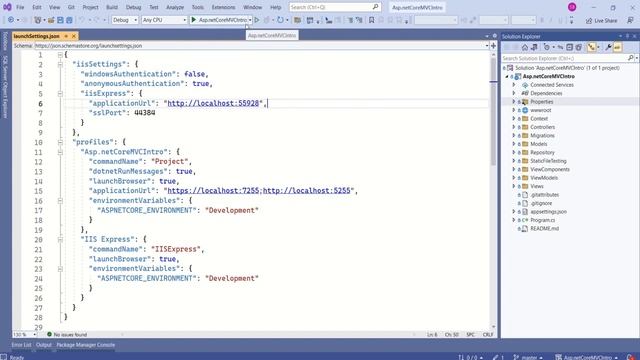Click the https://localhost:7255 application URL link
The width and height of the screenshot is (640, 360).
click(x=213, y=191)
